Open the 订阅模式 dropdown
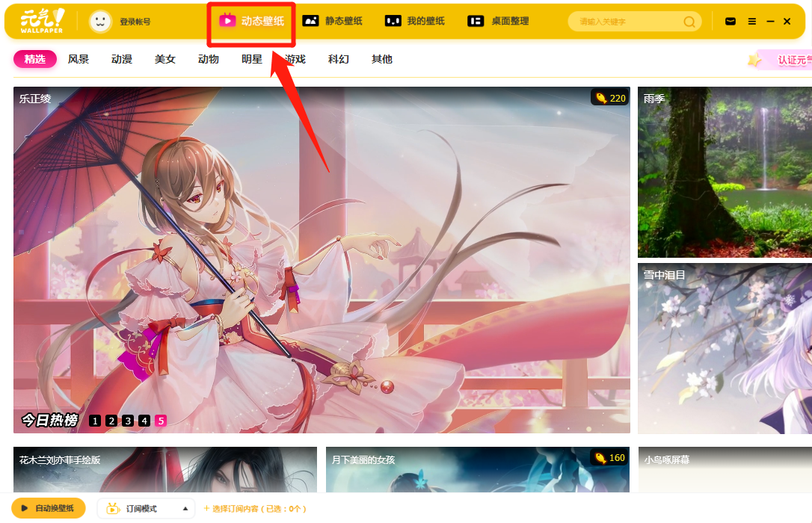 coord(146,509)
